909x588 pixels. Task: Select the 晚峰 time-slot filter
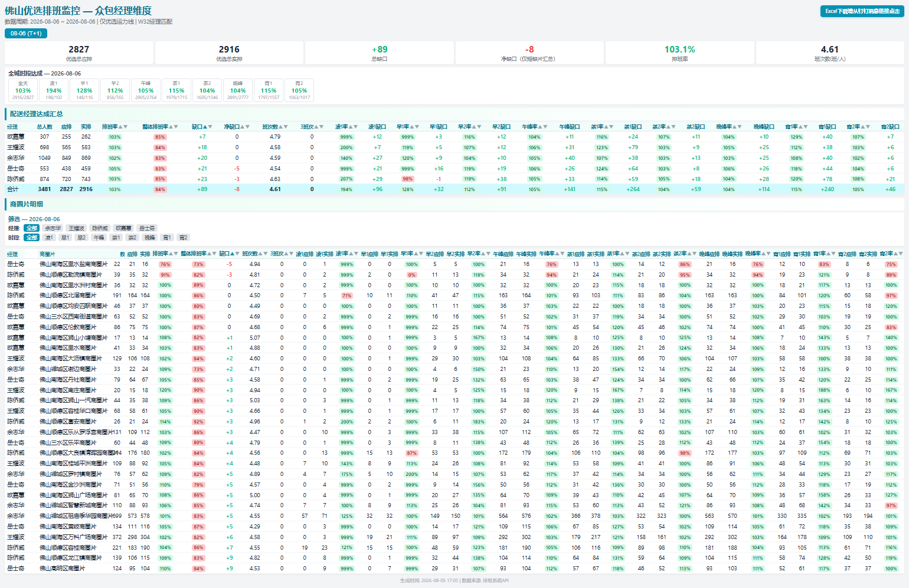point(150,238)
